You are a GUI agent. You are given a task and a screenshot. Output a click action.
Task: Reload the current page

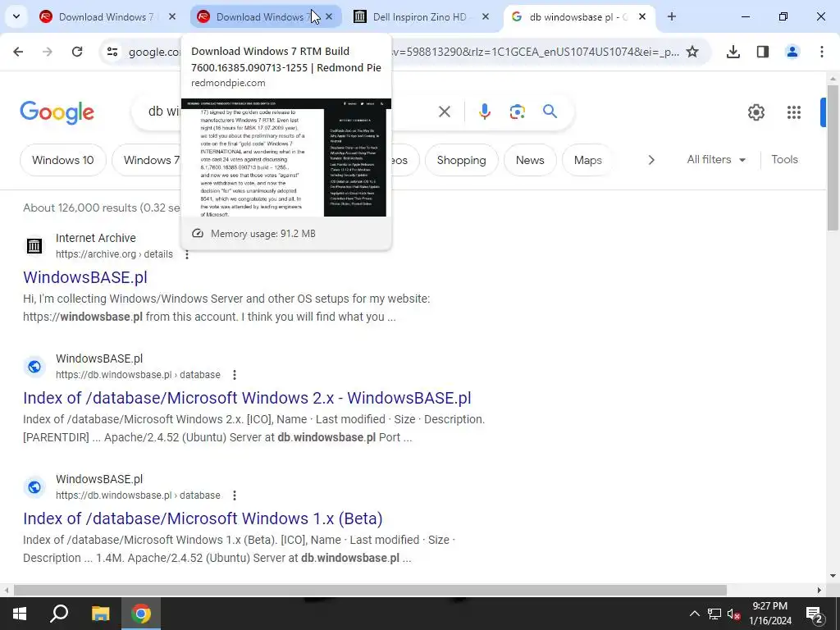(77, 52)
